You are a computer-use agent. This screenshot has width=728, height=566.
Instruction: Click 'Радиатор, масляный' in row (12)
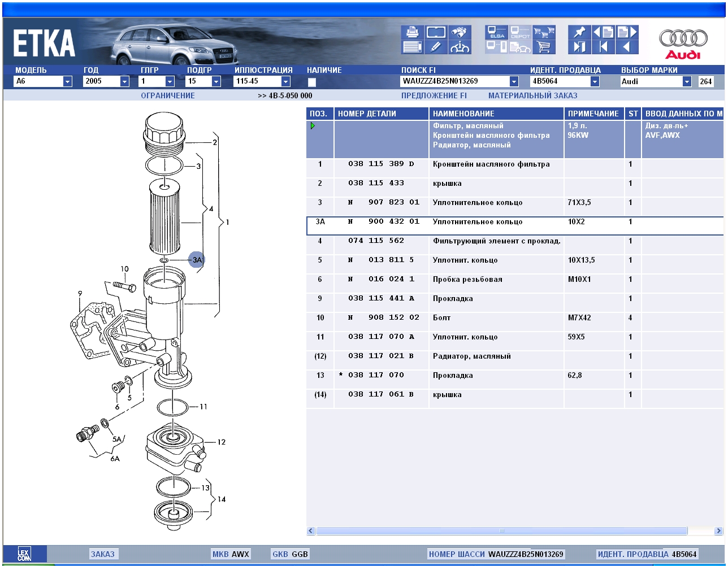(x=472, y=356)
